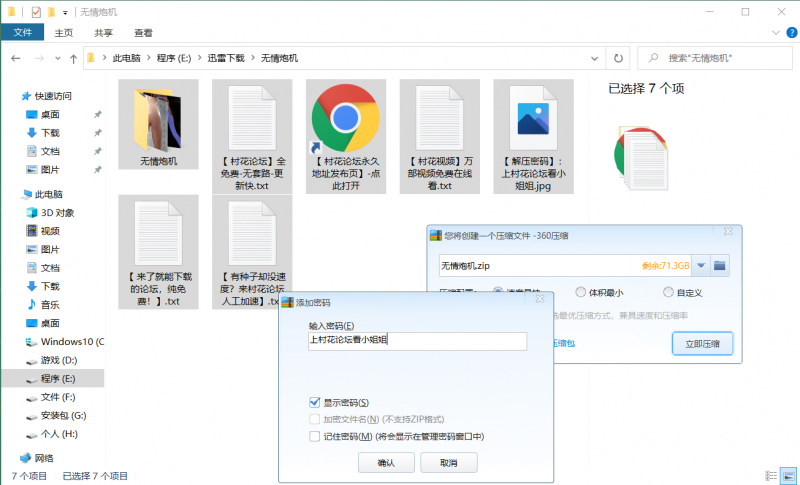Refresh the current folder view
The width and height of the screenshot is (800, 485).
point(620,58)
